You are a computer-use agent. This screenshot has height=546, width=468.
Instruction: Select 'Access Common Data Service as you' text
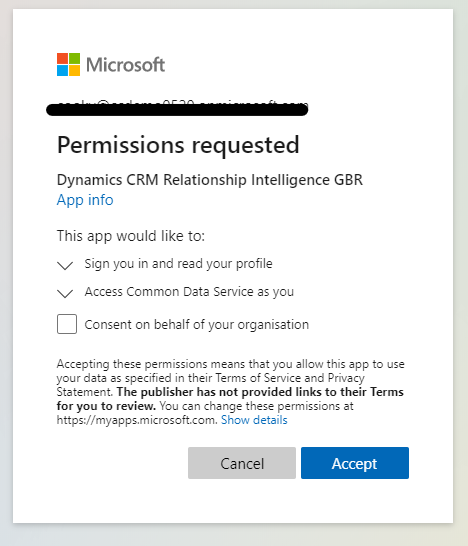coord(189,292)
